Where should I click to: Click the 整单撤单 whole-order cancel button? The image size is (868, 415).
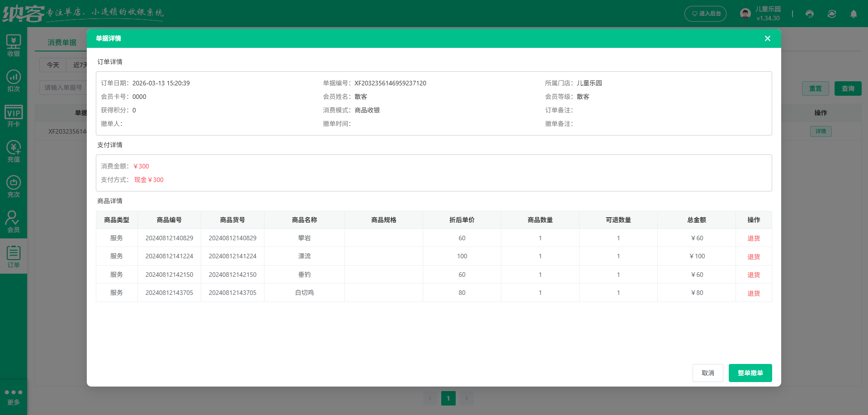(750, 373)
